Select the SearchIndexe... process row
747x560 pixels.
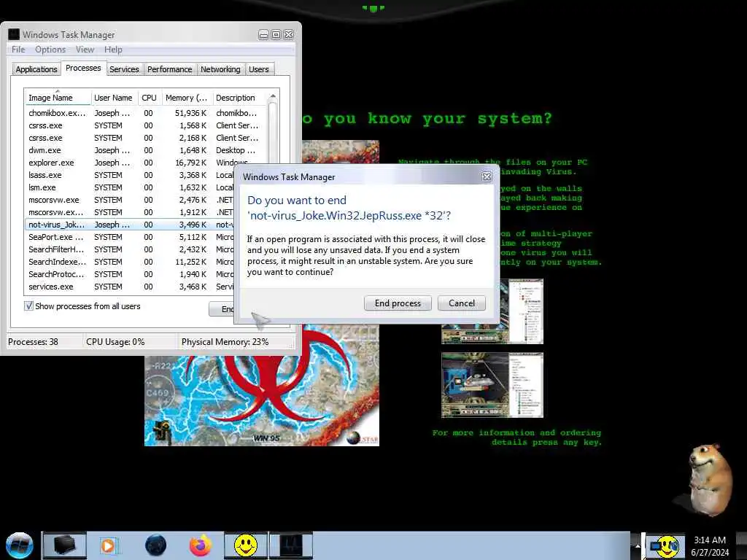point(128,262)
